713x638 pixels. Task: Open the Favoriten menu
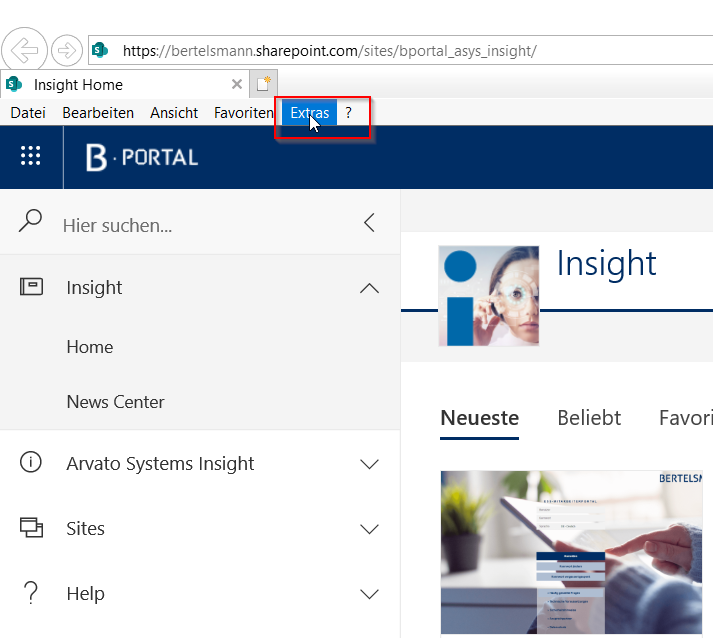[x=244, y=113]
